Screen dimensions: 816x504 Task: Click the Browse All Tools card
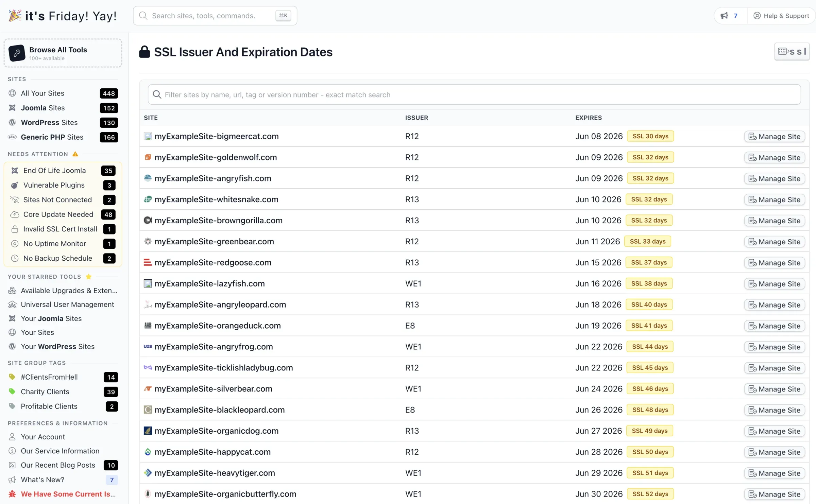click(x=63, y=53)
